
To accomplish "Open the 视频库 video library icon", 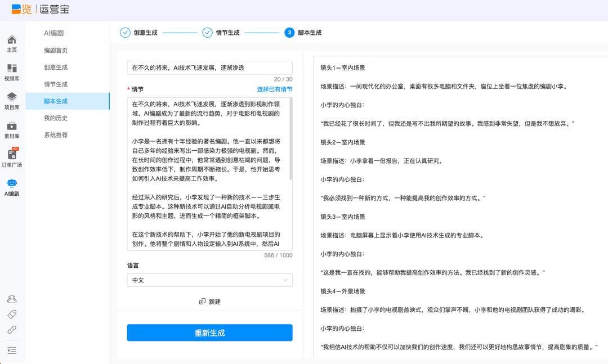I will click(12, 68).
